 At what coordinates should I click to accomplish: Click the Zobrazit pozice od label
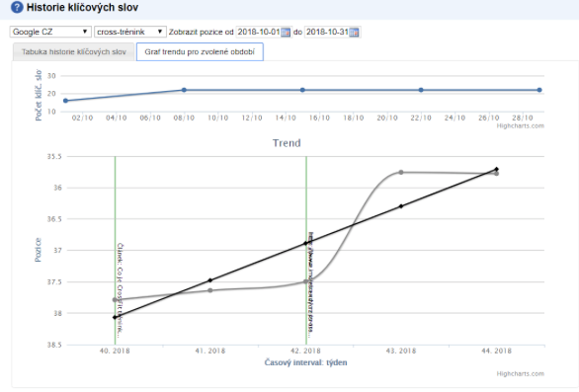[x=202, y=33]
